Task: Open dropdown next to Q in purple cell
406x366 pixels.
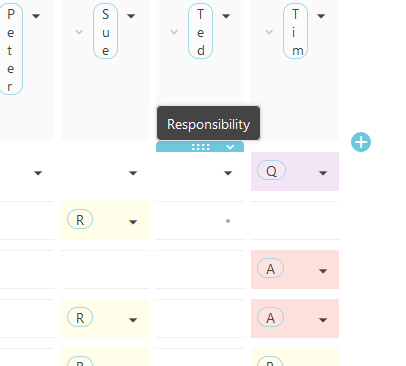Action: (x=323, y=173)
